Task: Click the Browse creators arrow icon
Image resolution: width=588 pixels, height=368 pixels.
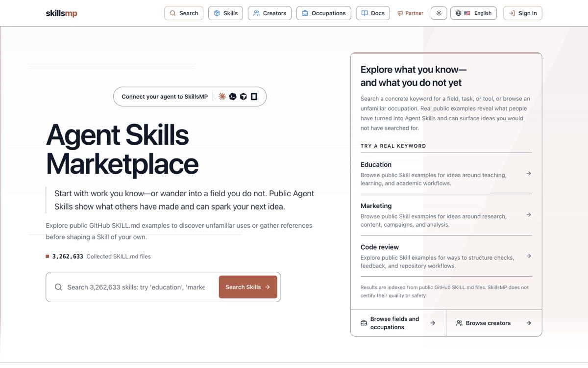Action: tap(529, 323)
